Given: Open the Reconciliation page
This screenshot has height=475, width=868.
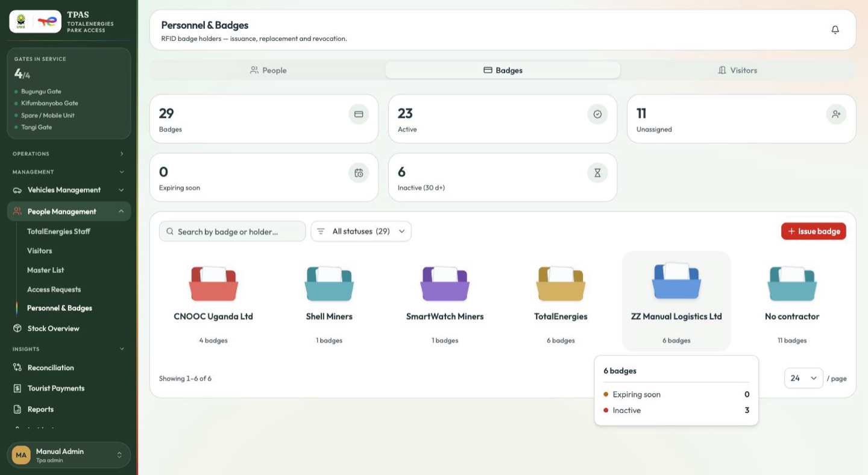Looking at the screenshot, I should point(69,368).
